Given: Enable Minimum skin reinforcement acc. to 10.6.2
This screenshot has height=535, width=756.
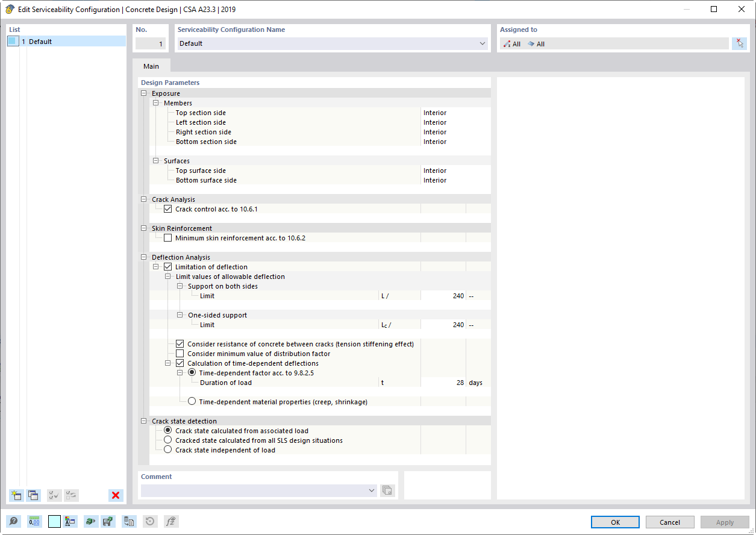Looking at the screenshot, I should pos(167,237).
